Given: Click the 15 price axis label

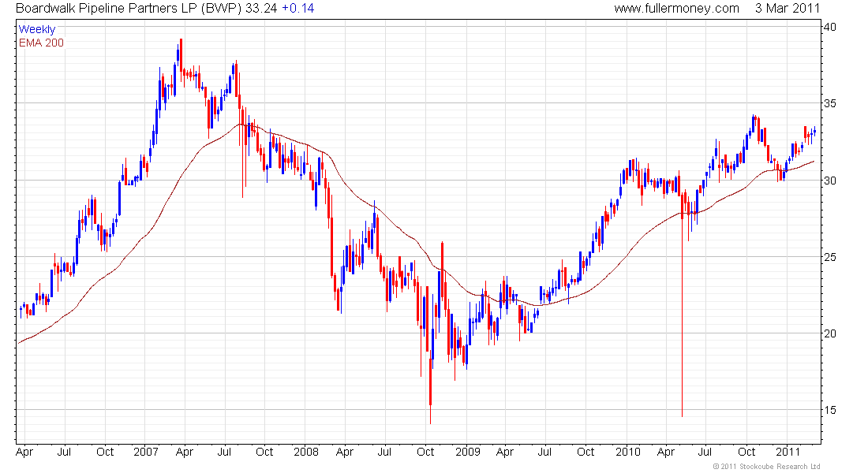Looking at the screenshot, I should (830, 410).
